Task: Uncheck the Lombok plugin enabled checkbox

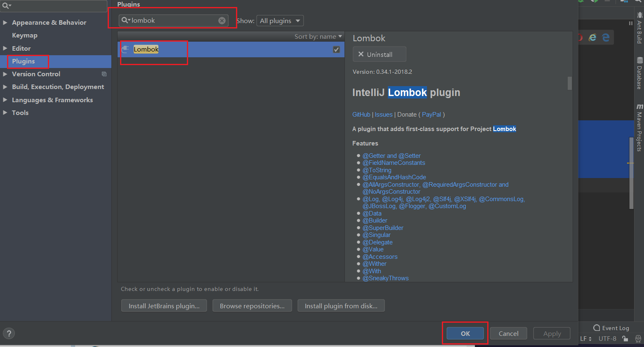Action: (x=336, y=49)
